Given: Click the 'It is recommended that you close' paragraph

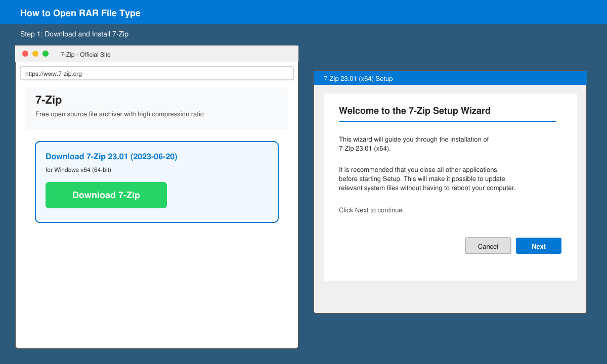Looking at the screenshot, I should 427,179.
